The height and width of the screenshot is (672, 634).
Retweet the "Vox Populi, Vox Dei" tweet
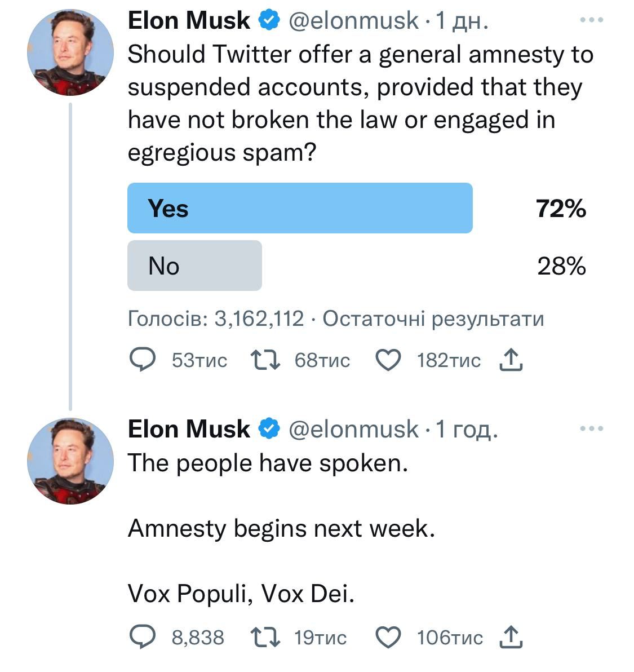(266, 637)
